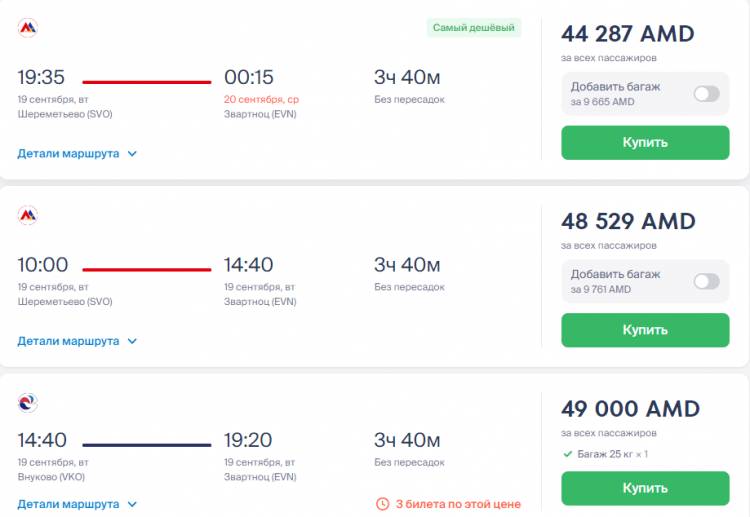
Task: Click the red route line of 19:35 flight
Action: pos(147,82)
